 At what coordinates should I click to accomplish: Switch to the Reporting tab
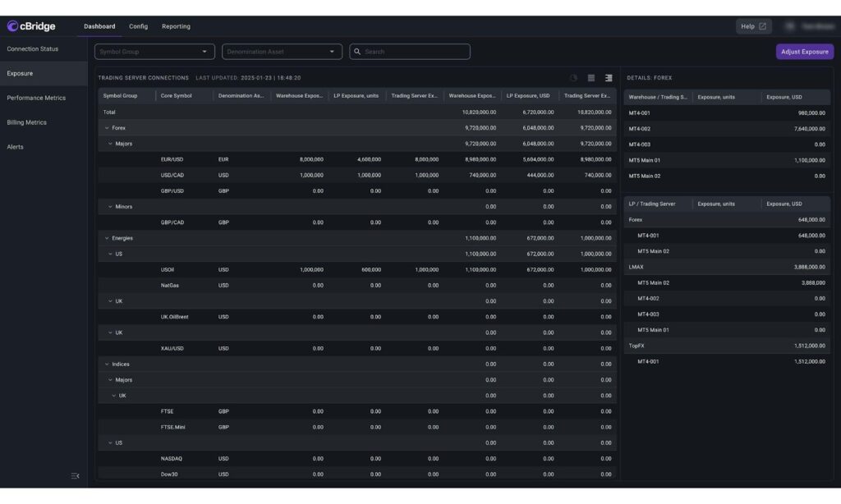click(176, 26)
